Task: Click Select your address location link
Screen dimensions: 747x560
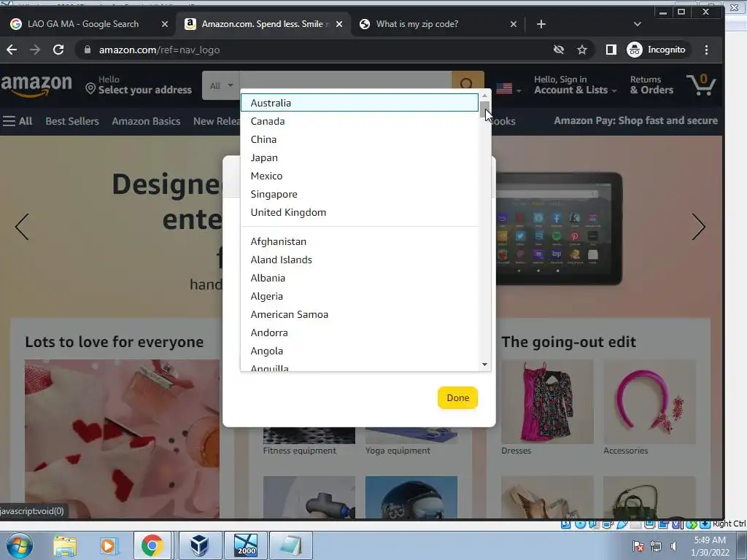Action: [139, 85]
